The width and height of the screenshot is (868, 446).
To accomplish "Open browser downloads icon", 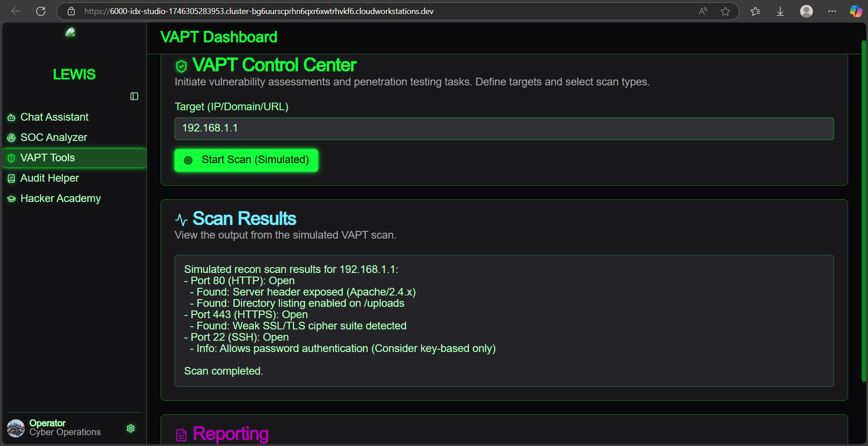I will pyautogui.click(x=780, y=11).
